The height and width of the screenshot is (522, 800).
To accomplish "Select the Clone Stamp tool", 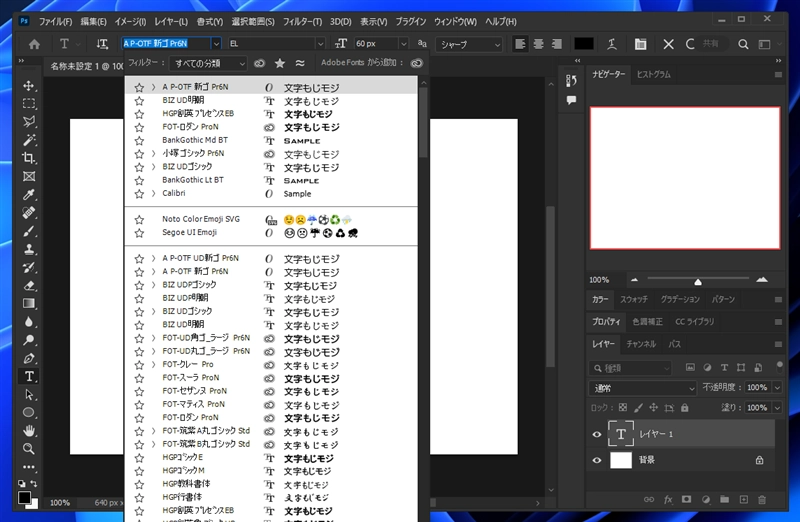I will [29, 249].
